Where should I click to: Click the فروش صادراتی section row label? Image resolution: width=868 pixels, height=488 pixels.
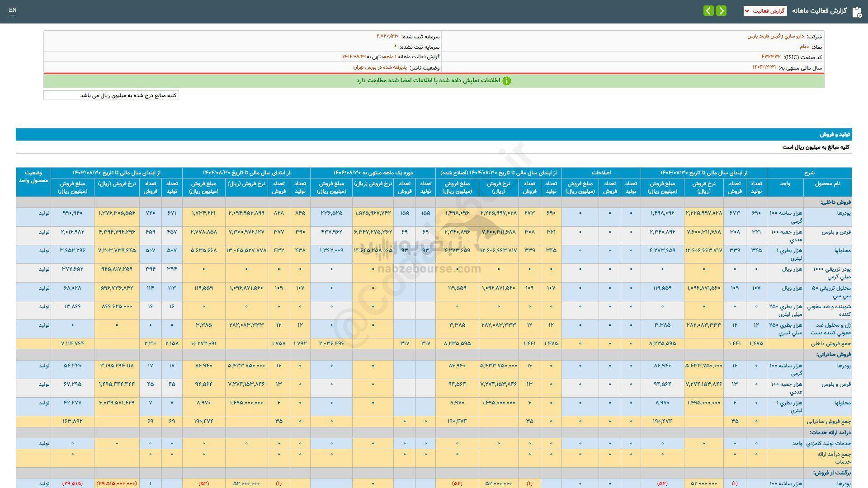(833, 354)
